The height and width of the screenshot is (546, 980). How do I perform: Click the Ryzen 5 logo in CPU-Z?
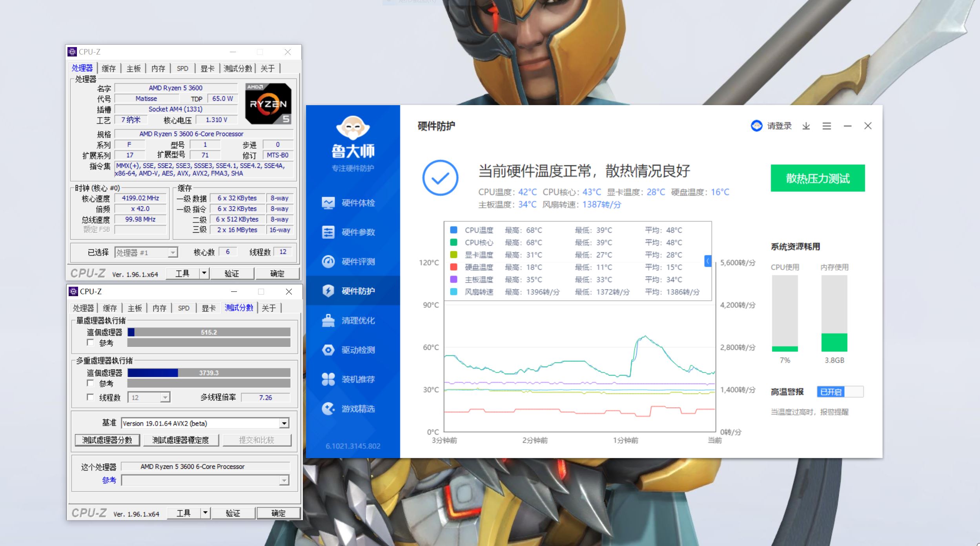(x=268, y=104)
